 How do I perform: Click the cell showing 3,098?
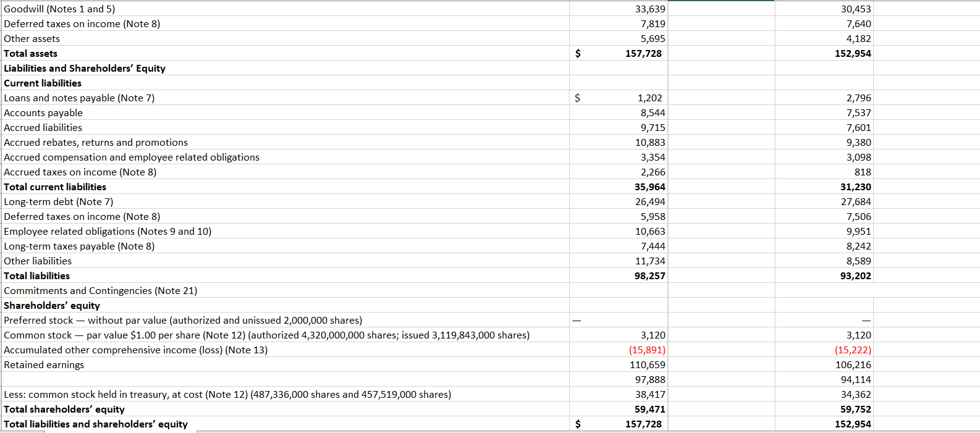coord(824,157)
